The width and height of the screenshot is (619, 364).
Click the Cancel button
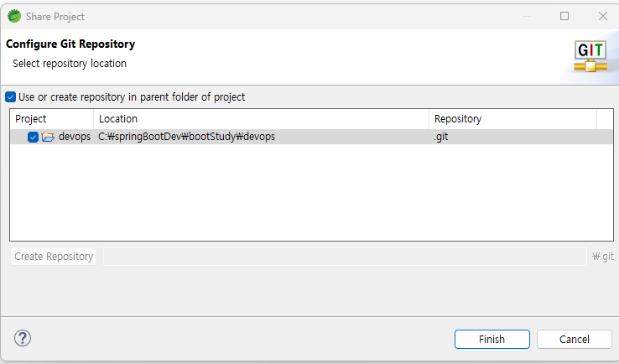pos(574,339)
